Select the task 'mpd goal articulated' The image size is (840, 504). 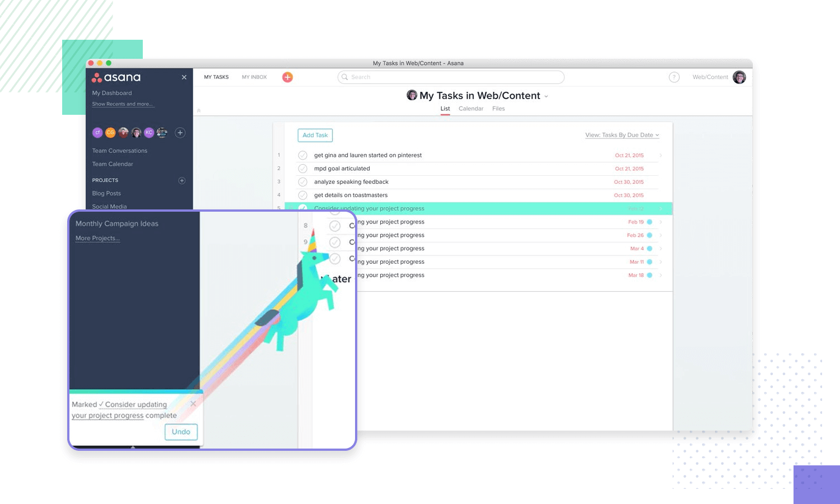[342, 169]
